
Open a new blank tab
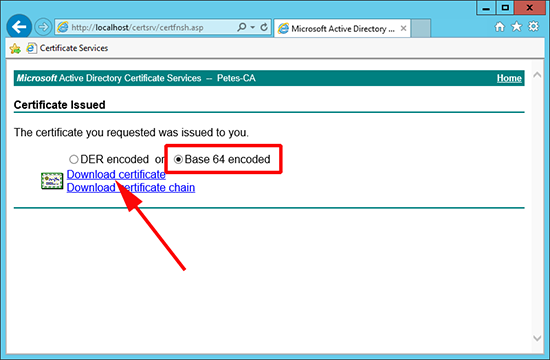[421, 28]
